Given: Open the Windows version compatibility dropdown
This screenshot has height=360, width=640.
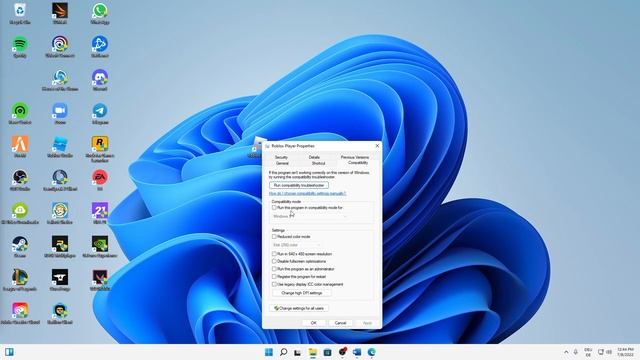Looking at the screenshot, I should click(310, 216).
